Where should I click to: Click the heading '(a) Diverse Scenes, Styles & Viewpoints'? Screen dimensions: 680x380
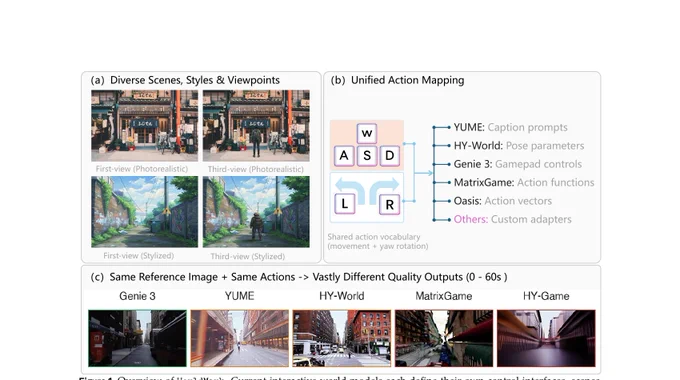tap(185, 80)
